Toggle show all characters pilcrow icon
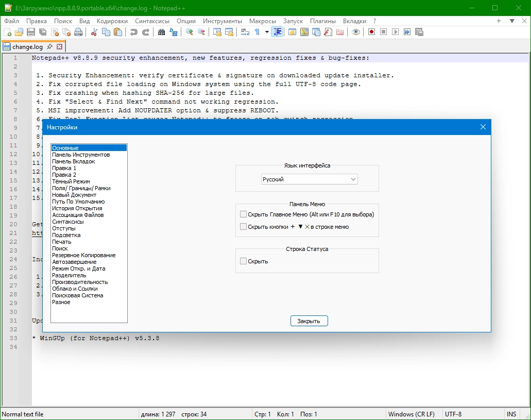The height and width of the screenshot is (420, 531). pyautogui.click(x=257, y=32)
